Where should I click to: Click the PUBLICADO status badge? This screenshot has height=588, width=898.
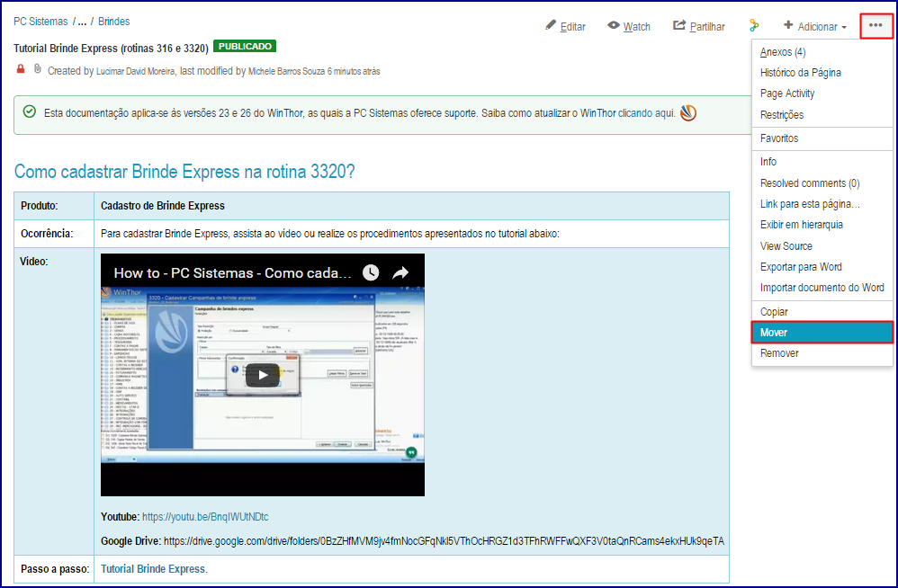[245, 47]
